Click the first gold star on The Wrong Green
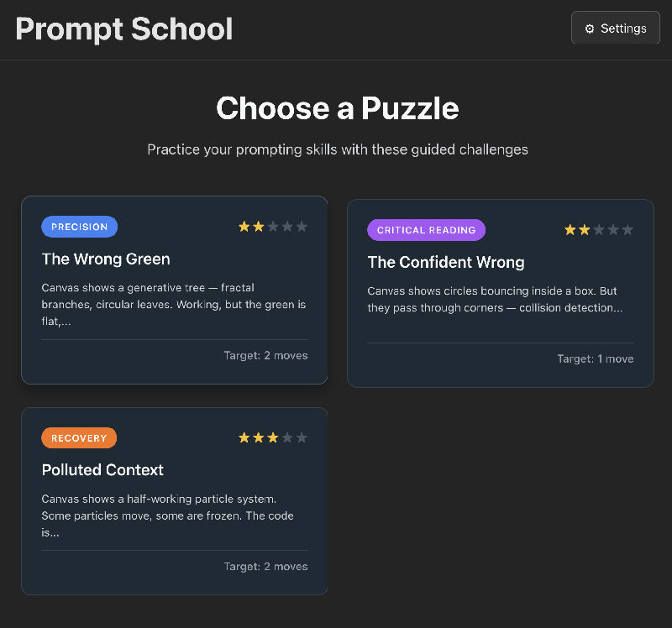The height and width of the screenshot is (628, 672). click(x=242, y=226)
